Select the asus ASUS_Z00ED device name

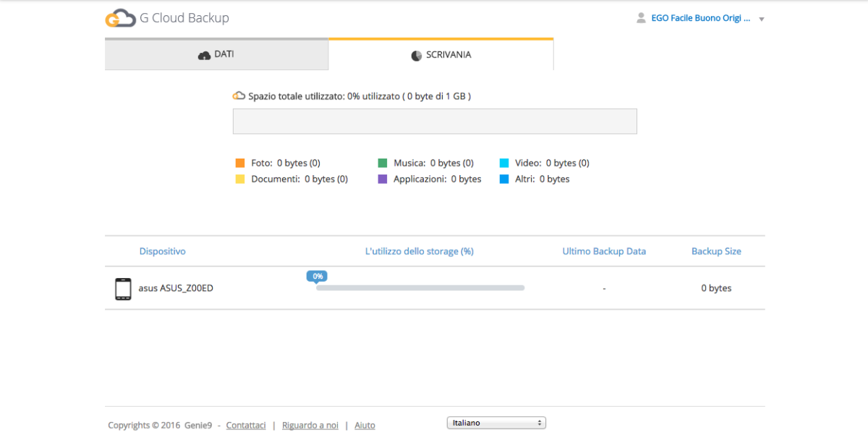[176, 288]
